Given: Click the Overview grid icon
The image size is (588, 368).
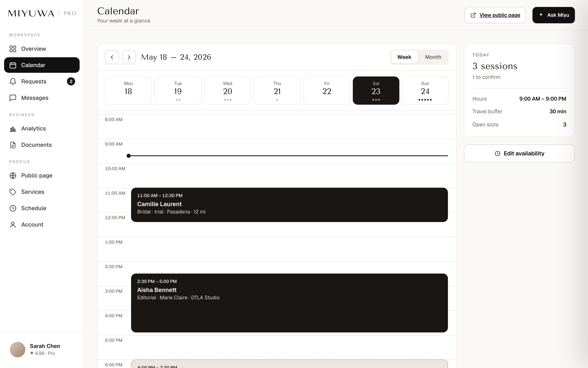Looking at the screenshot, I should 13,49.
